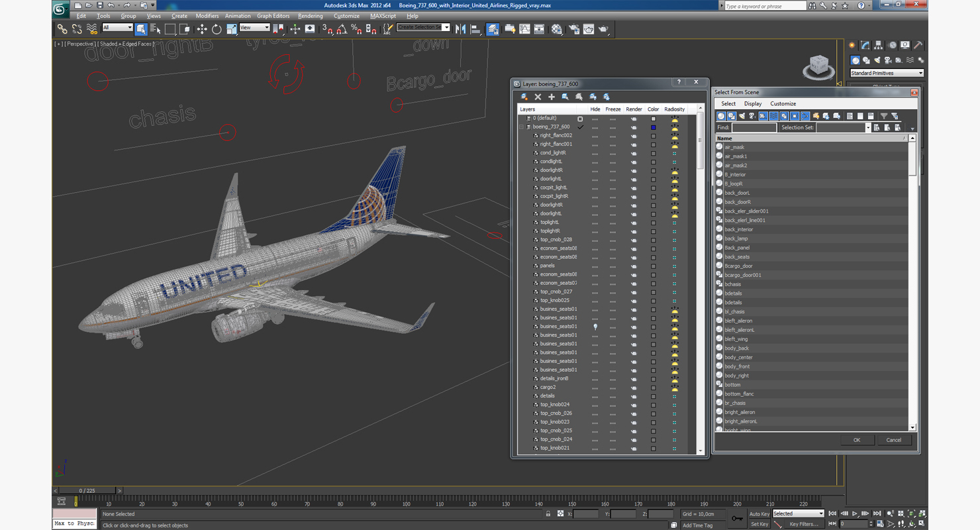Image resolution: width=980 pixels, height=530 pixels.
Task: Open the Material Editor
Action: click(x=557, y=29)
